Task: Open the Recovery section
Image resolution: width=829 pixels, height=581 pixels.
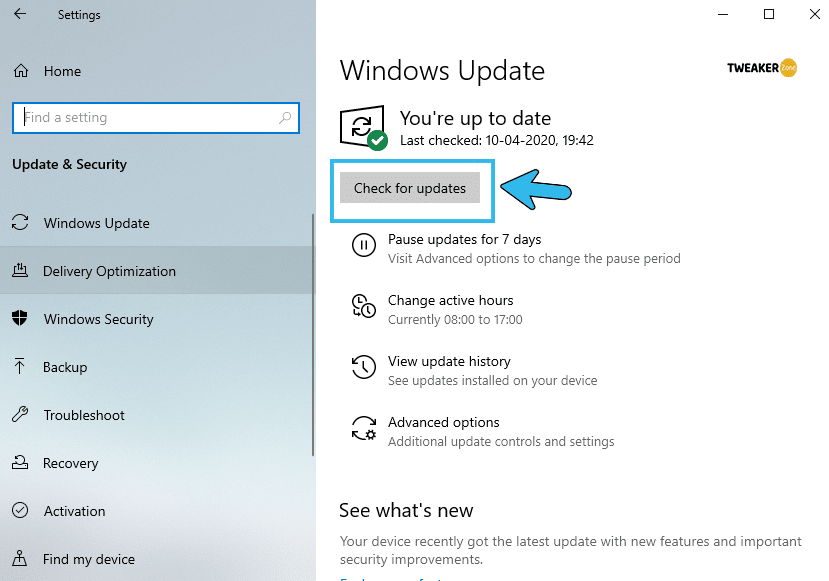Action: (71, 463)
